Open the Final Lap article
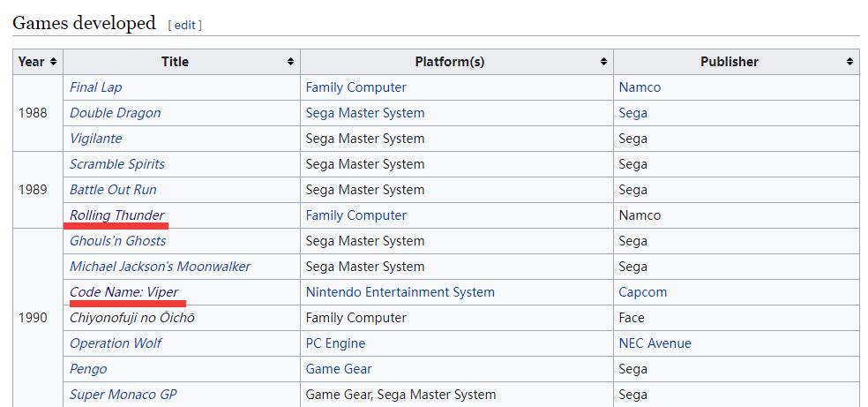 tap(95, 87)
